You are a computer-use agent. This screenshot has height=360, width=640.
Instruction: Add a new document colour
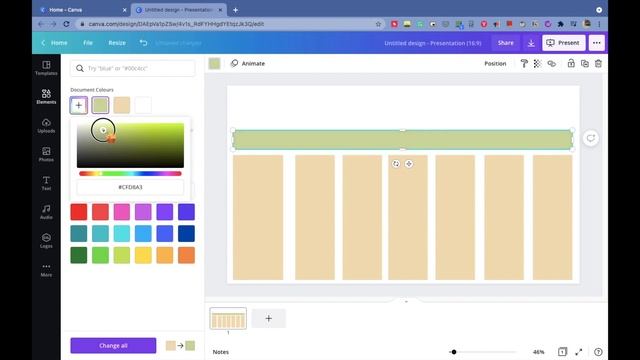pyautogui.click(x=79, y=105)
